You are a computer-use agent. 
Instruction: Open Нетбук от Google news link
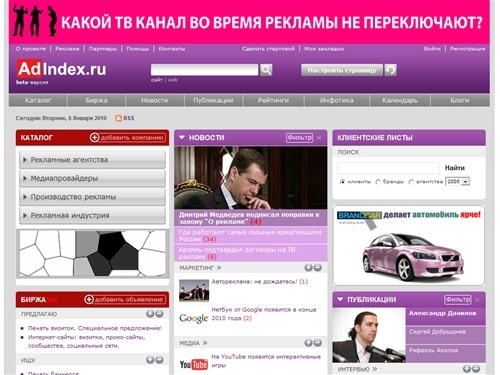point(264,314)
